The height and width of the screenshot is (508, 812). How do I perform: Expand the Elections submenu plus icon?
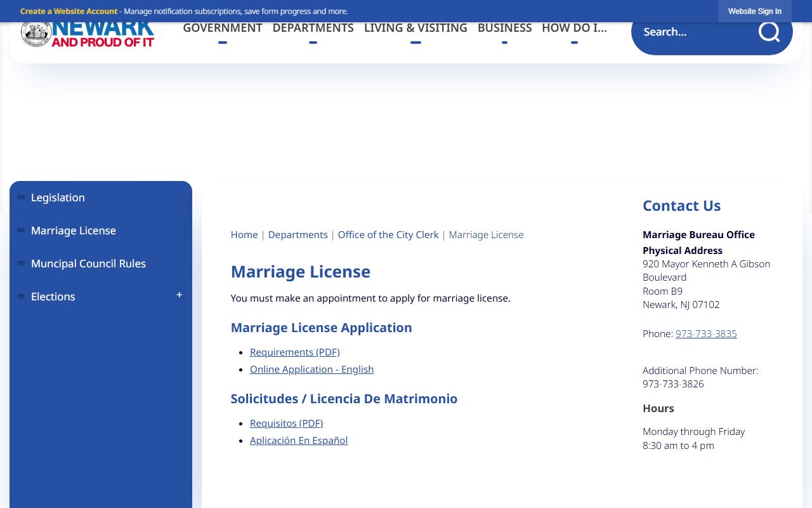click(x=179, y=295)
